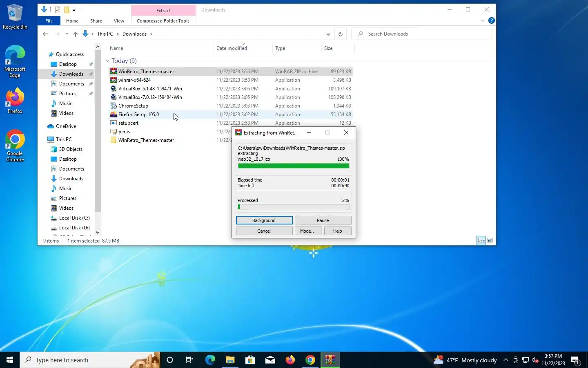Expand breadcrumb arrow after This PC

[x=118, y=34]
